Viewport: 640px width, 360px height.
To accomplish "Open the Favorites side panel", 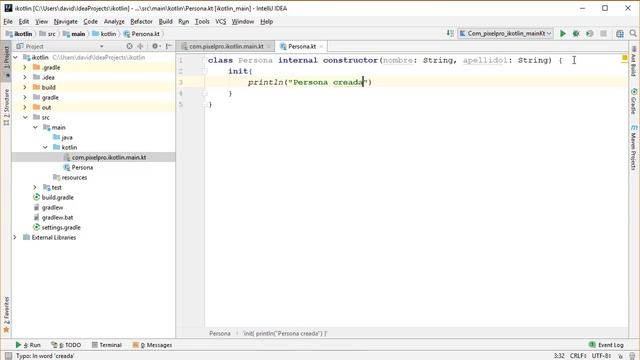I will coord(6,314).
